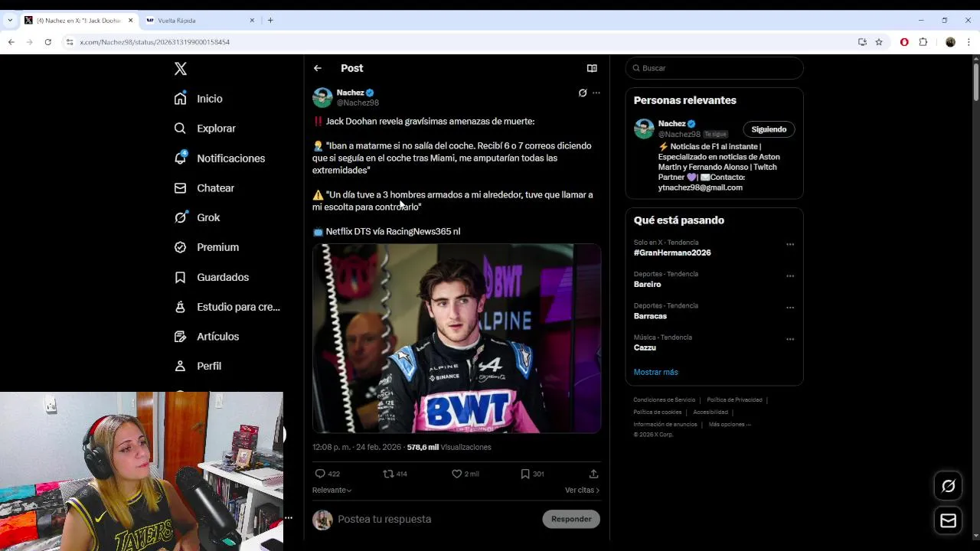The image size is (980, 551).
Task: Bookmark the post showing 301
Action: [x=532, y=474]
